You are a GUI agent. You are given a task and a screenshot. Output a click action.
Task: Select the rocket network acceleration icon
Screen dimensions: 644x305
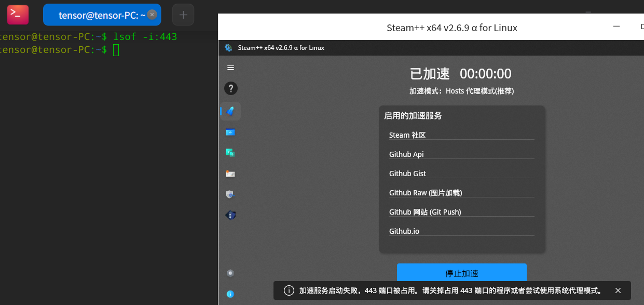tap(230, 111)
